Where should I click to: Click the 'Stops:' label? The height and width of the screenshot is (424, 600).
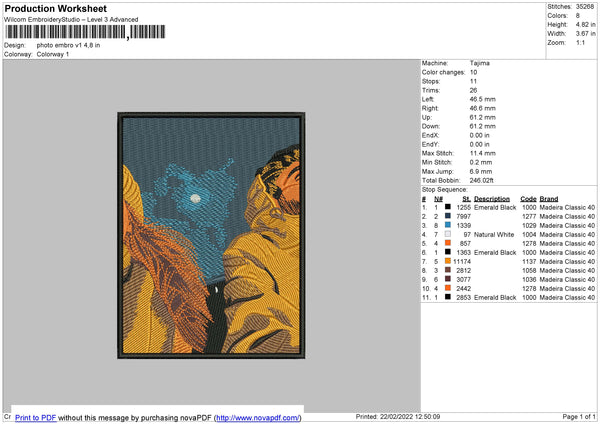431,82
